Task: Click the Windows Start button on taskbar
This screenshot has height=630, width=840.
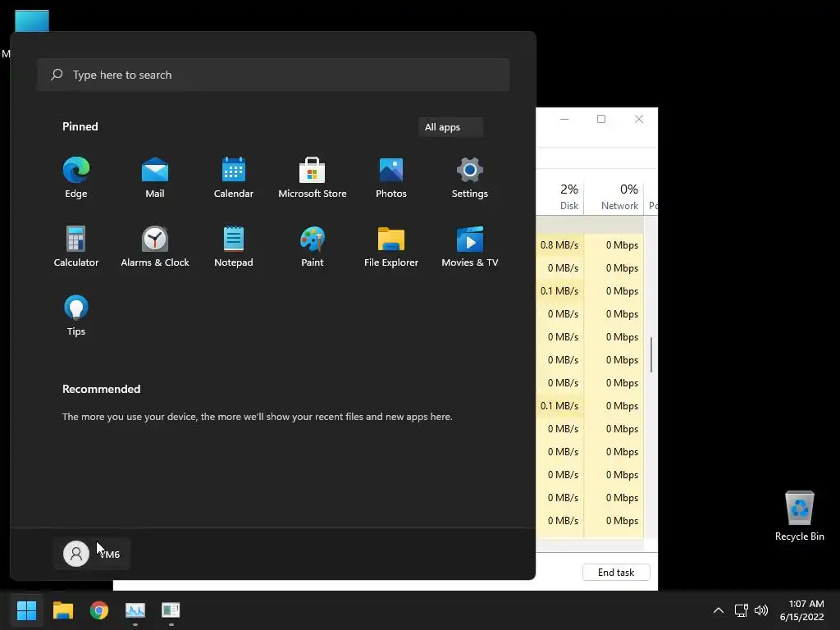Action: (26, 610)
